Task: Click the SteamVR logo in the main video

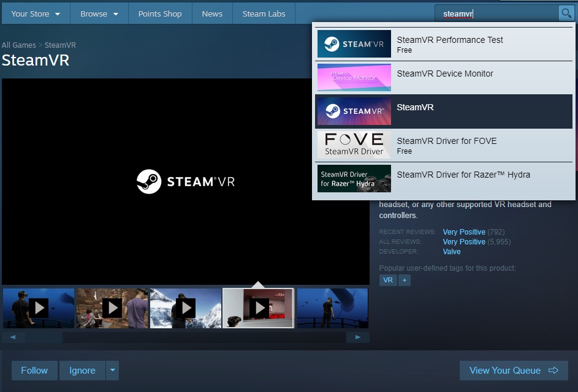Action: pos(186,182)
